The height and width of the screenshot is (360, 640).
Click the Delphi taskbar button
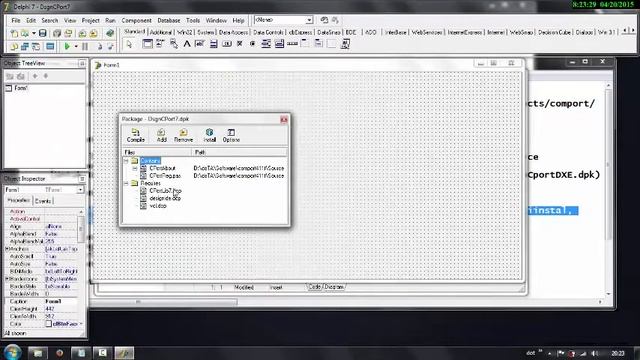point(124,353)
